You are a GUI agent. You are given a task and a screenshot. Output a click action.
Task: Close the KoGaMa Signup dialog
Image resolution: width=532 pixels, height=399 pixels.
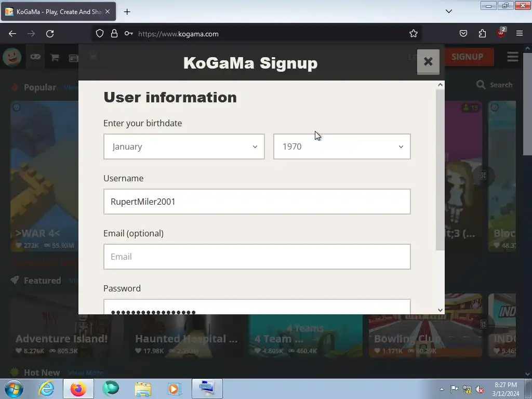[x=428, y=62]
